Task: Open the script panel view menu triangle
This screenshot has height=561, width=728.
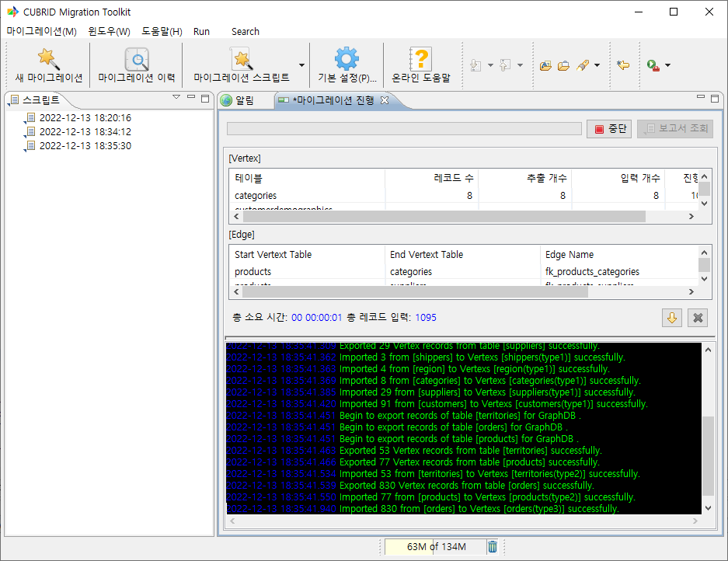Action: 176,98
